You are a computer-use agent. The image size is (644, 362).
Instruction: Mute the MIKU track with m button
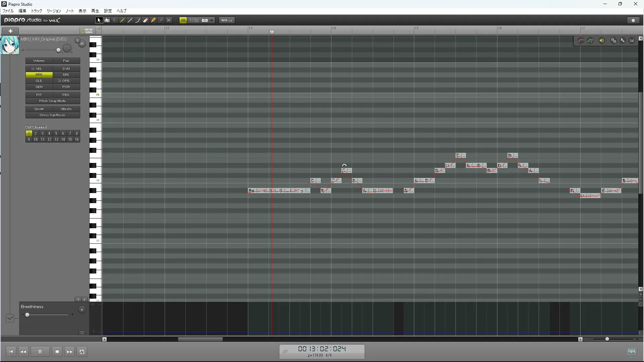click(82, 44)
